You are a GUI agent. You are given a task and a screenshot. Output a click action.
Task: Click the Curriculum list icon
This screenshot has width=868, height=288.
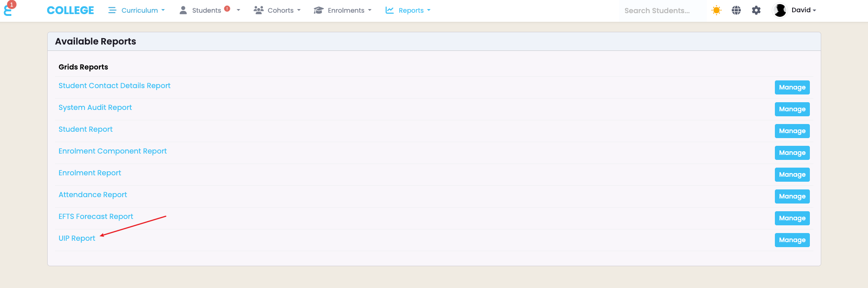pos(112,10)
